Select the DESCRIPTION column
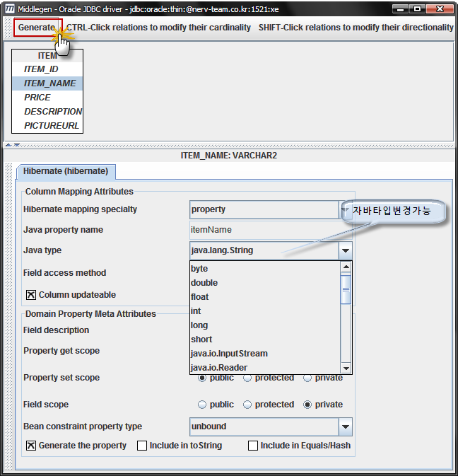The image size is (458, 476). point(47,112)
